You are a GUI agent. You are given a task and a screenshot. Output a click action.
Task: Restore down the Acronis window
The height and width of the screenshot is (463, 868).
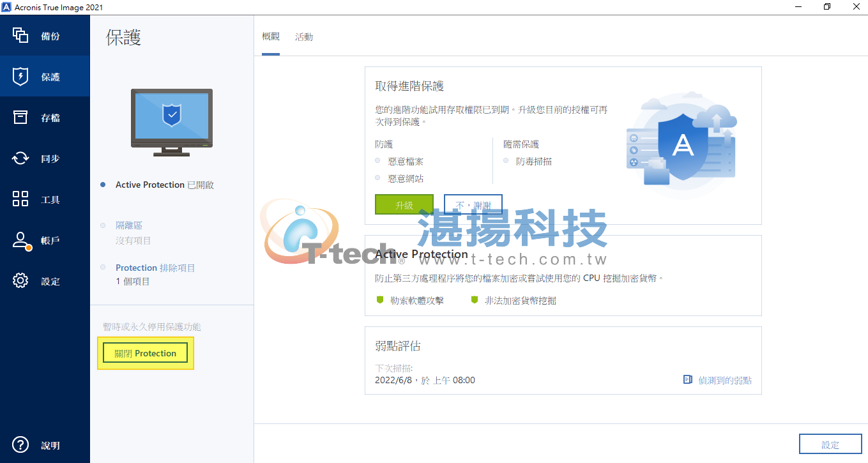point(827,7)
